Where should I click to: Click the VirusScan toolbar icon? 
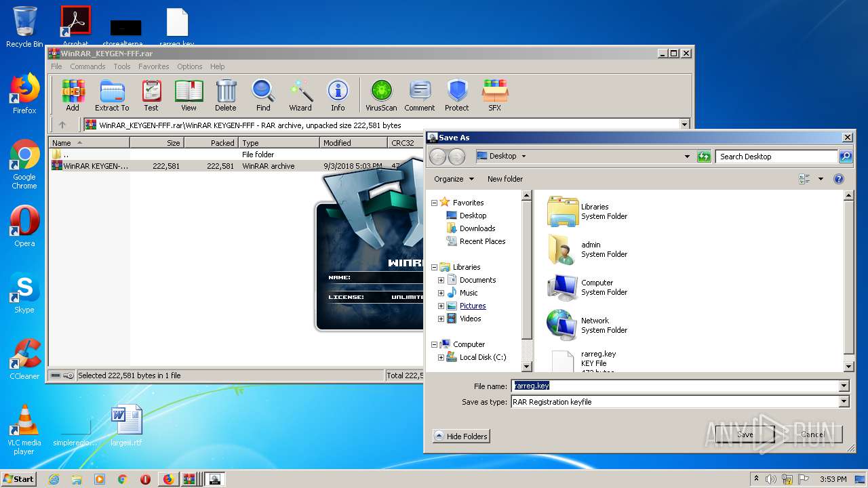pos(381,95)
